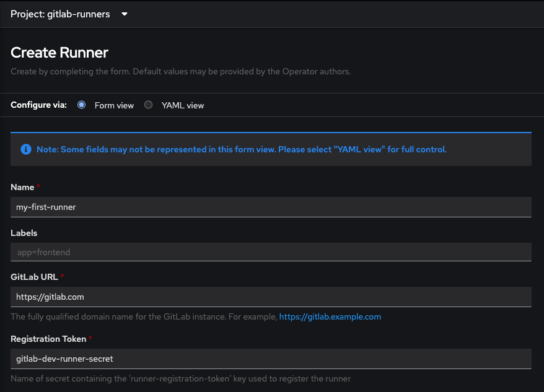Click the Registration Token input field
Screen dimensions: 544x392
(x=271, y=359)
